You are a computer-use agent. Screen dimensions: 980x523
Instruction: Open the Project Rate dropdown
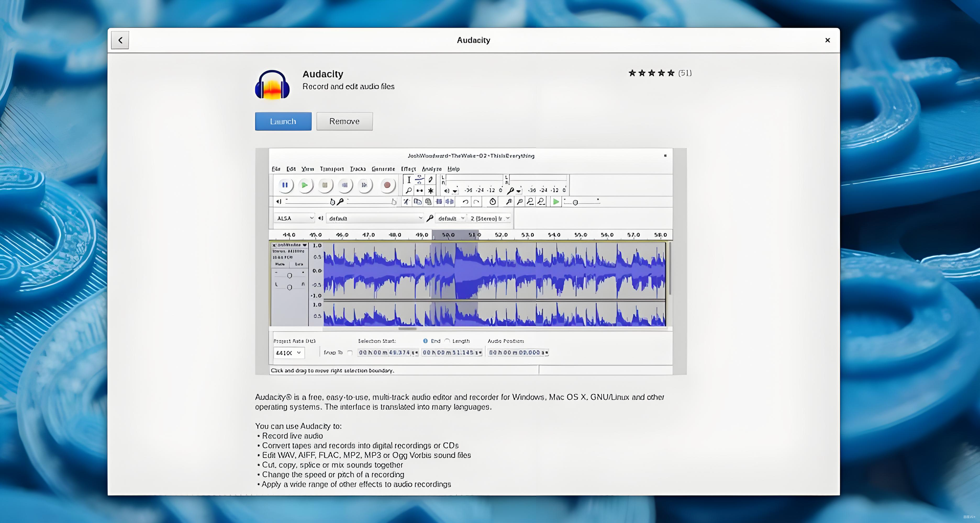pos(289,353)
